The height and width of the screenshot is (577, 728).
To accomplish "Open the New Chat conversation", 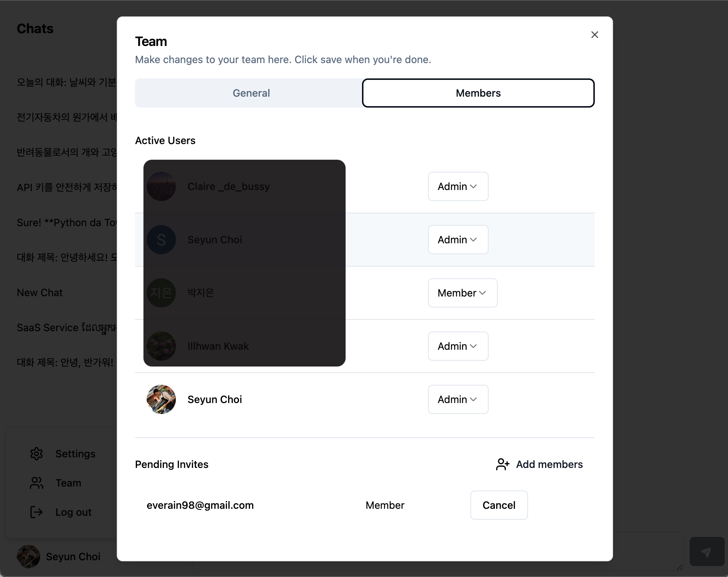I will (40, 293).
